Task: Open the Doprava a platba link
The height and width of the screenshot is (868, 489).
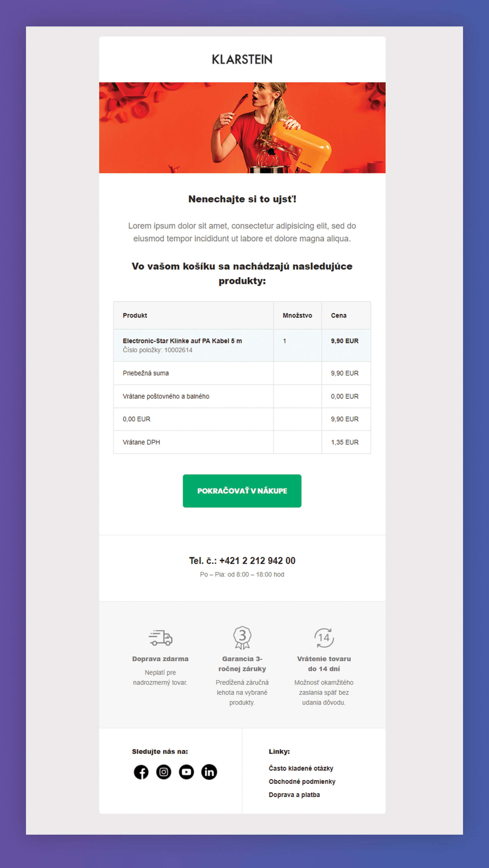Action: coord(294,794)
